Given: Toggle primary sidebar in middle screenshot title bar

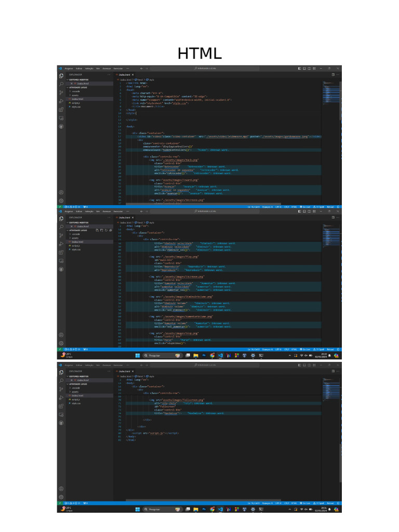Looking at the screenshot, I should (x=300, y=211).
